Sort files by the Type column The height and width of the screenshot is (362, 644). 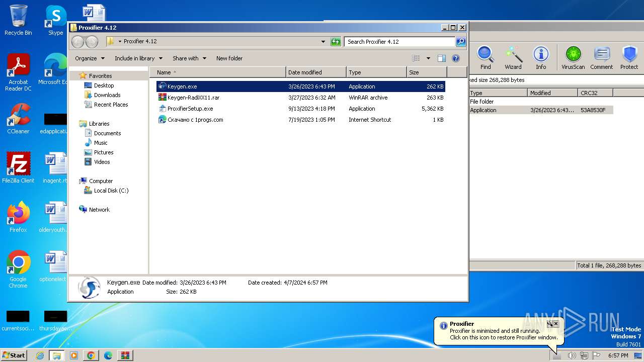click(x=376, y=72)
